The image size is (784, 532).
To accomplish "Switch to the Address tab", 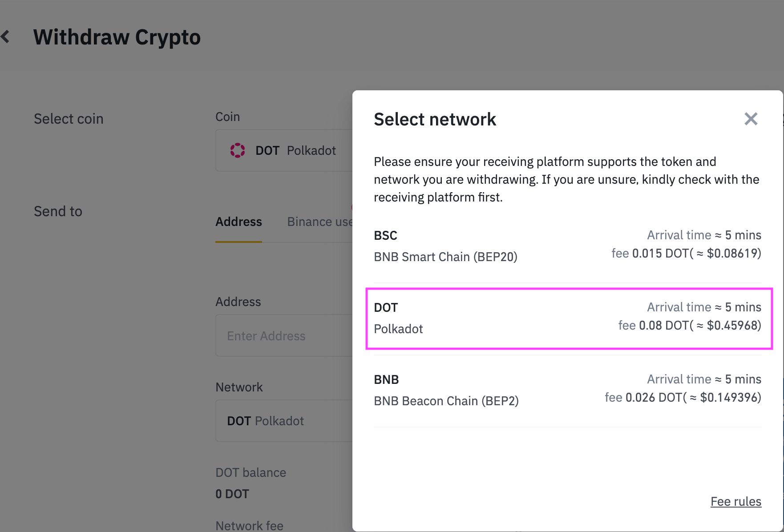I will coord(238,222).
